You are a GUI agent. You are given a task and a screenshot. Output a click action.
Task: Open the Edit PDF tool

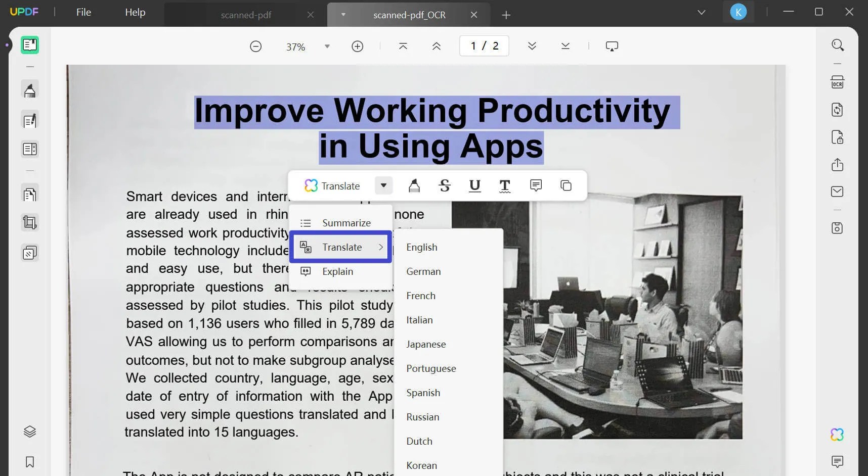point(30,120)
